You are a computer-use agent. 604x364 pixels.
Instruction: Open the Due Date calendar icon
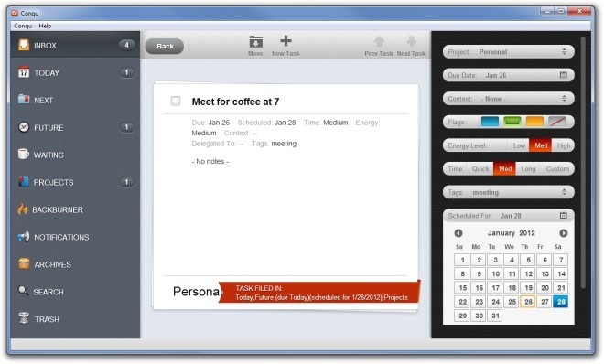[564, 75]
